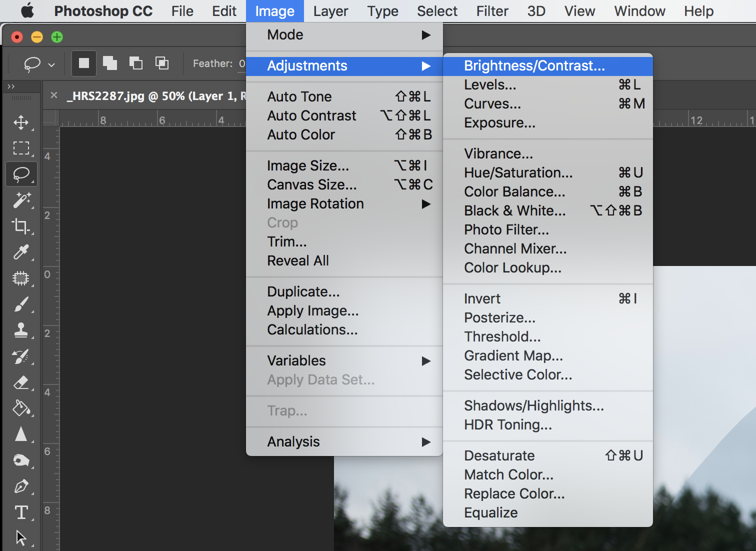Image resolution: width=756 pixels, height=551 pixels.
Task: Select the Paint Bucket tool
Action: (x=21, y=408)
